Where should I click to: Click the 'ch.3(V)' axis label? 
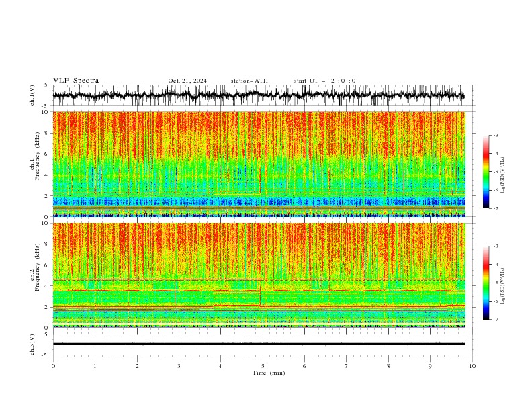[x=32, y=345]
